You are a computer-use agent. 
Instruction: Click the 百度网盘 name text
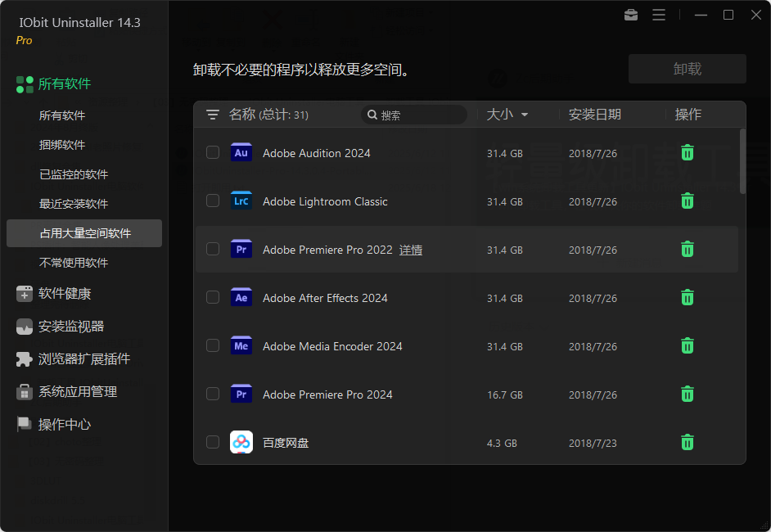[285, 443]
